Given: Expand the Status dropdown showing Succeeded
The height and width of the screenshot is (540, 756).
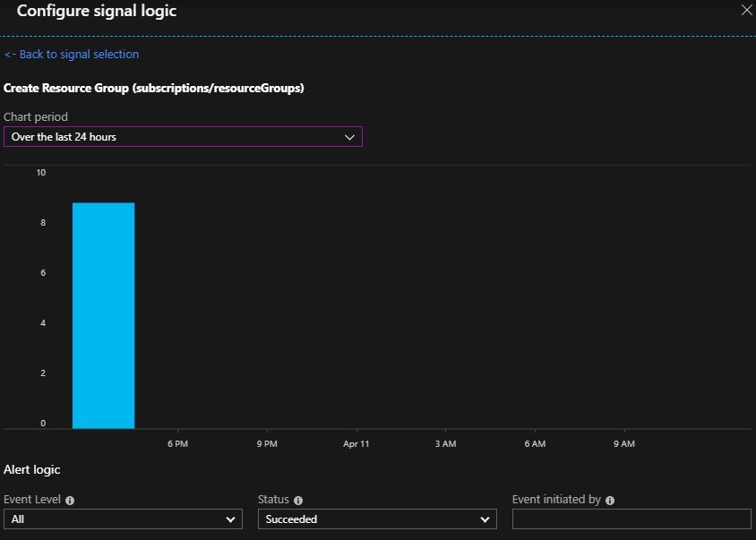Looking at the screenshot, I should tap(376, 519).
